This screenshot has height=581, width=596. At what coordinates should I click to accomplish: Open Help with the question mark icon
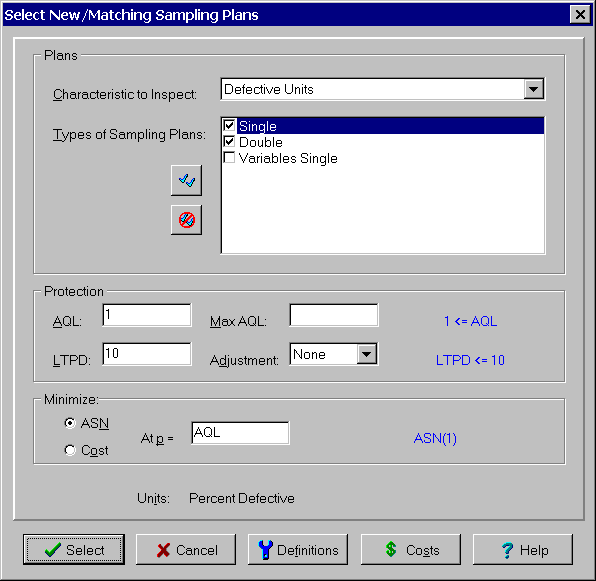[523, 549]
